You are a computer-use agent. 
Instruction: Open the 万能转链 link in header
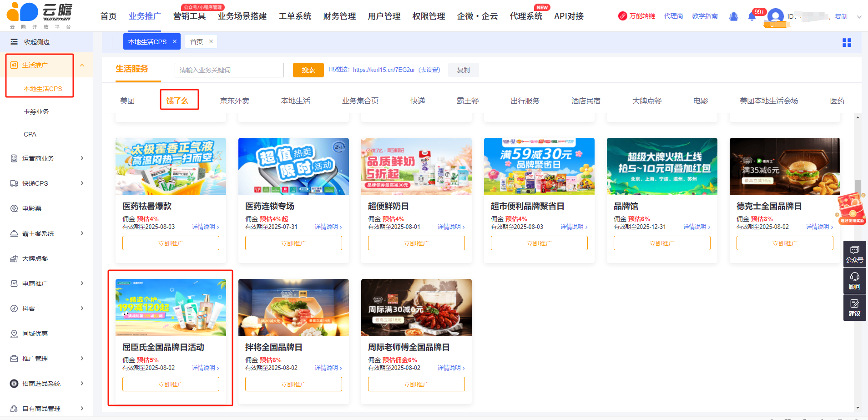pyautogui.click(x=637, y=16)
